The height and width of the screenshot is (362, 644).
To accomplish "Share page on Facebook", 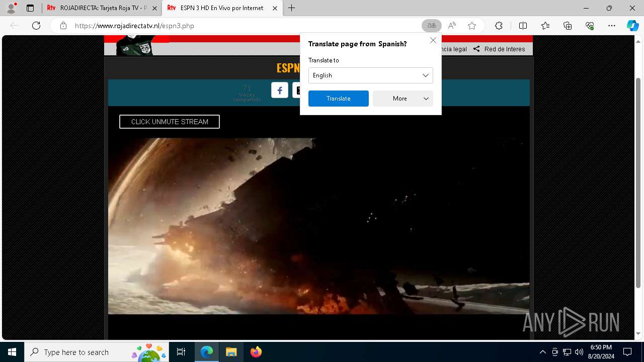I will (x=280, y=90).
